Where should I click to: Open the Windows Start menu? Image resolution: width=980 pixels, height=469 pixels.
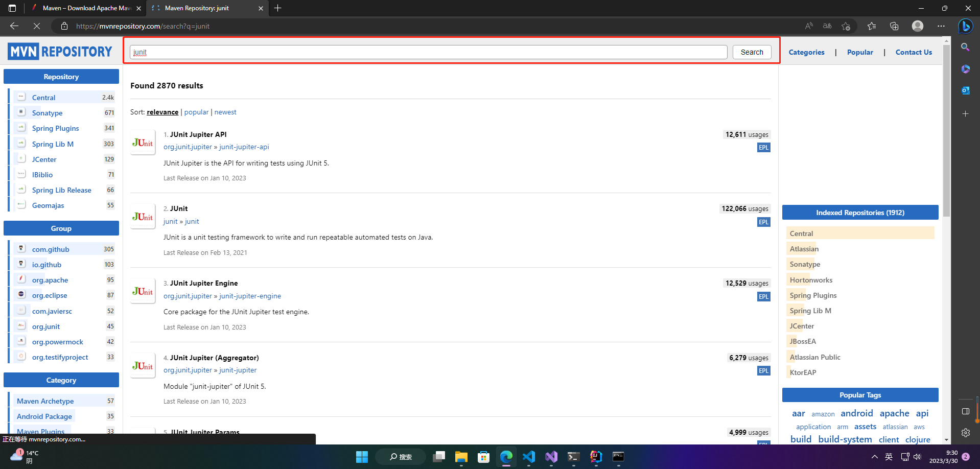pos(362,457)
